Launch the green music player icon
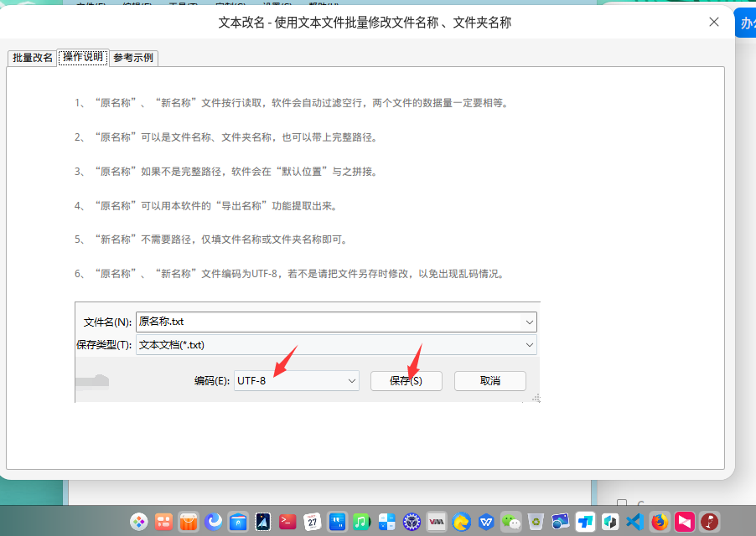 pos(361,522)
